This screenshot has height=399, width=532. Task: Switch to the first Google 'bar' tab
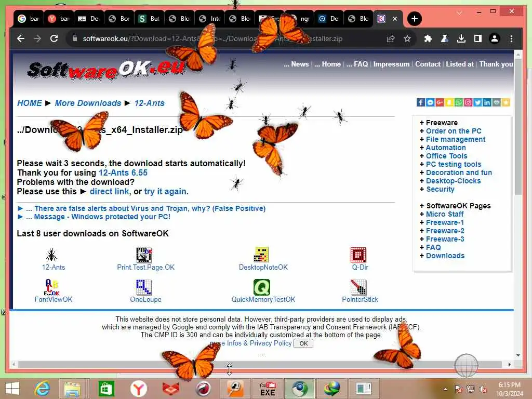click(x=29, y=19)
